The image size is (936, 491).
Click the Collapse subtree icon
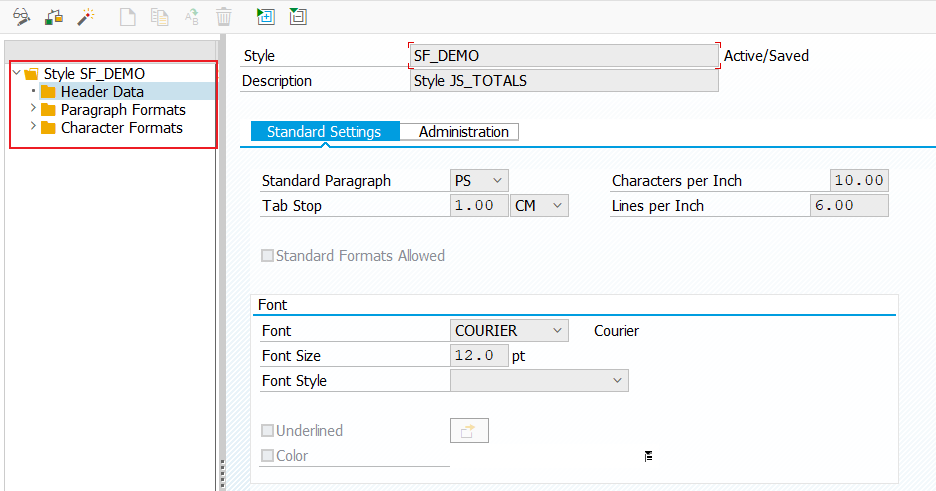pos(298,16)
